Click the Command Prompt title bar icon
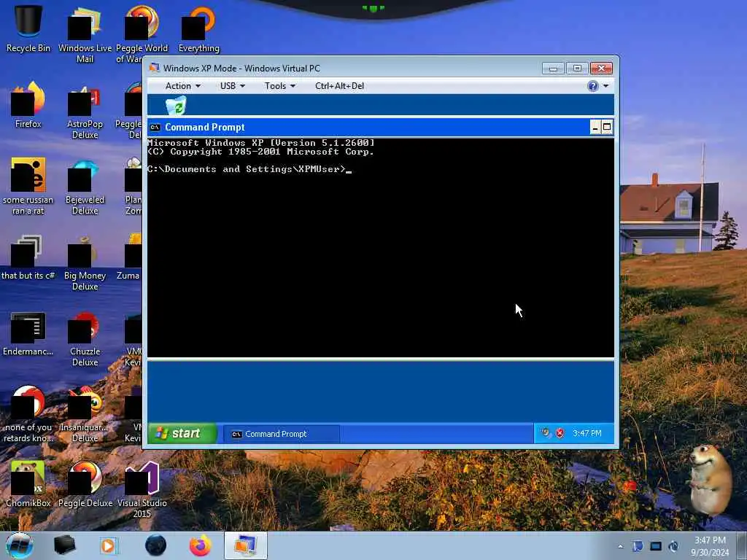The height and width of the screenshot is (560, 747). click(x=155, y=127)
